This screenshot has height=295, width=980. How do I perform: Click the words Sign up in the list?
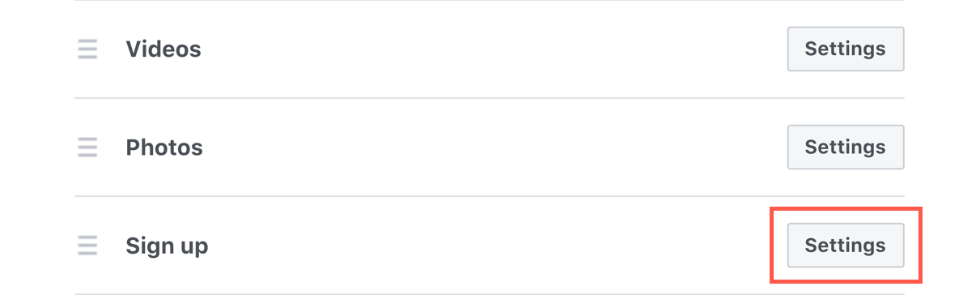[x=167, y=246]
